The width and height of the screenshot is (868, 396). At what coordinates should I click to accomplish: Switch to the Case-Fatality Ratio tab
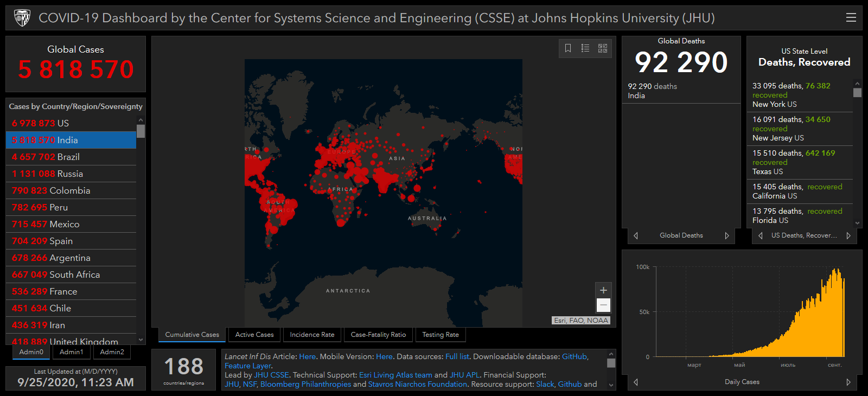[x=378, y=335]
